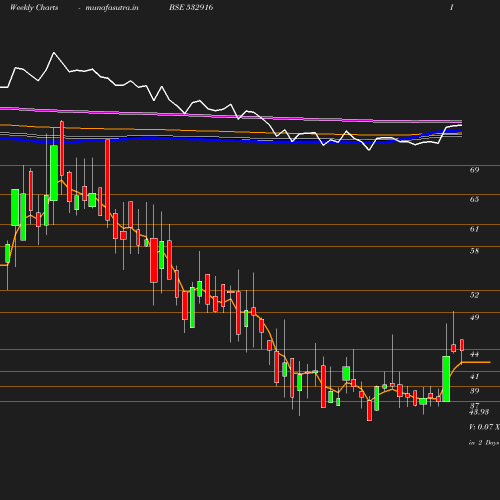
Task: Click the 'in 2 Days' text
Action: tap(484, 443)
